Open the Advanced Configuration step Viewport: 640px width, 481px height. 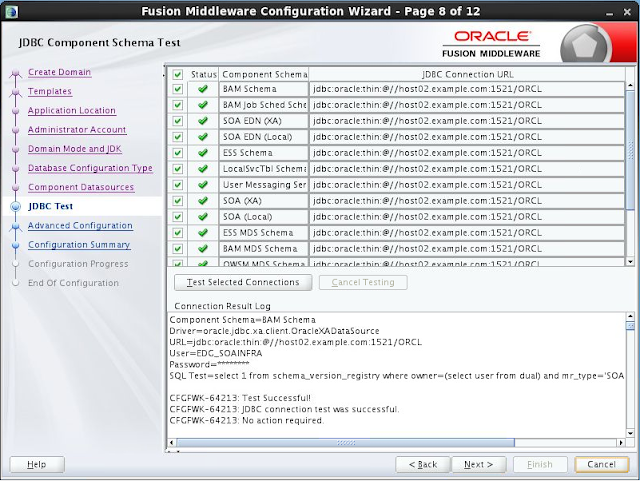80,226
